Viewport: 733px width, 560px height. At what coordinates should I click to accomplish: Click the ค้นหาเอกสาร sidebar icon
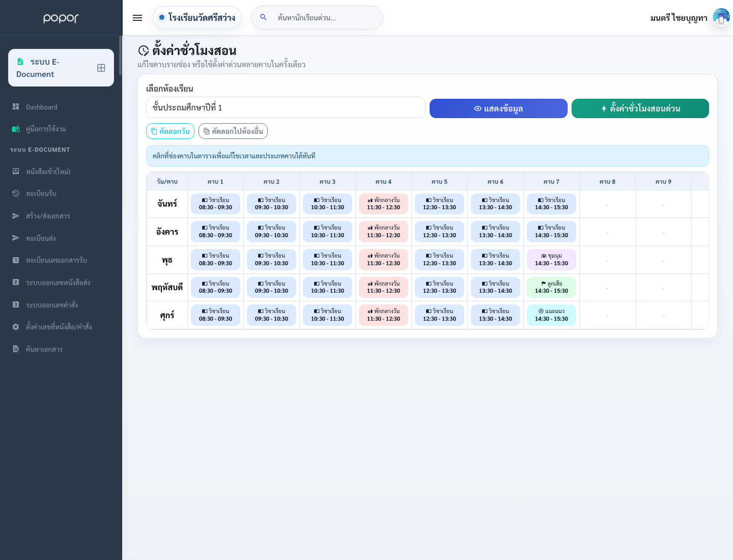coord(16,349)
